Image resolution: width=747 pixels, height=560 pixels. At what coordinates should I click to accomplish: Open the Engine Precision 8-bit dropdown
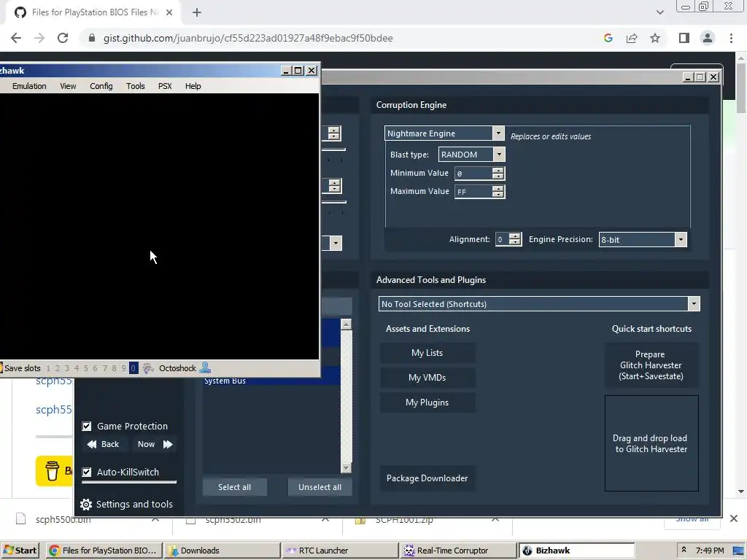pyautogui.click(x=681, y=239)
